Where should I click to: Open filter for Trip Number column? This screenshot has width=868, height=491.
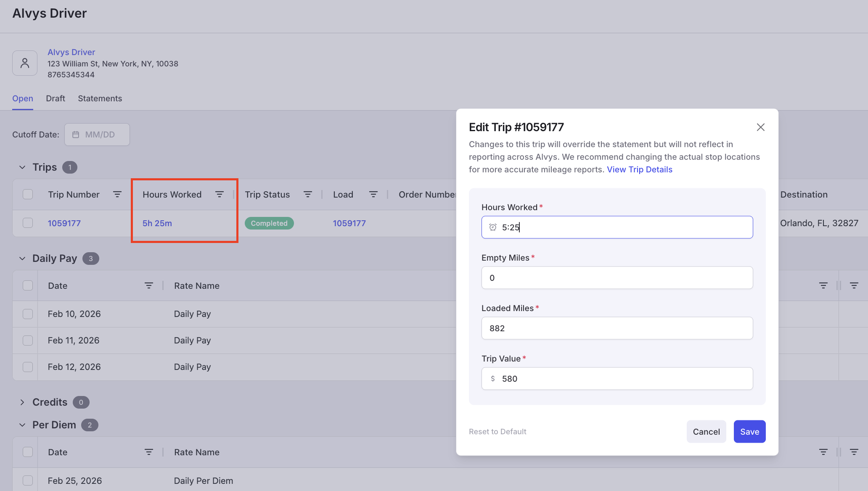coord(117,194)
